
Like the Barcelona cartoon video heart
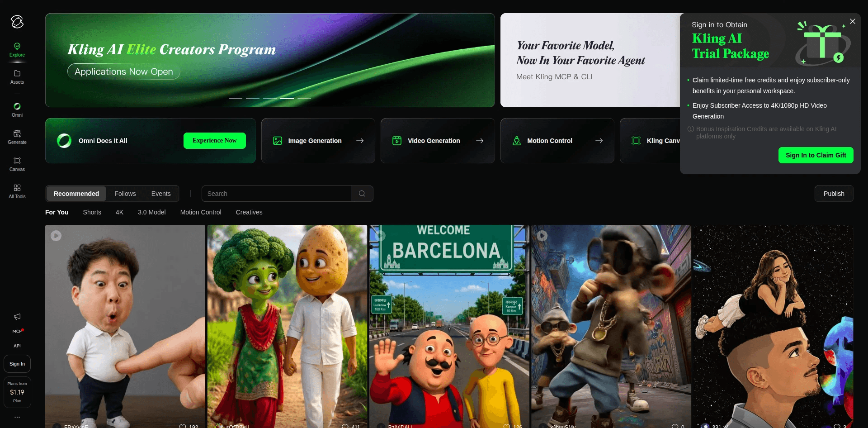[507, 426]
